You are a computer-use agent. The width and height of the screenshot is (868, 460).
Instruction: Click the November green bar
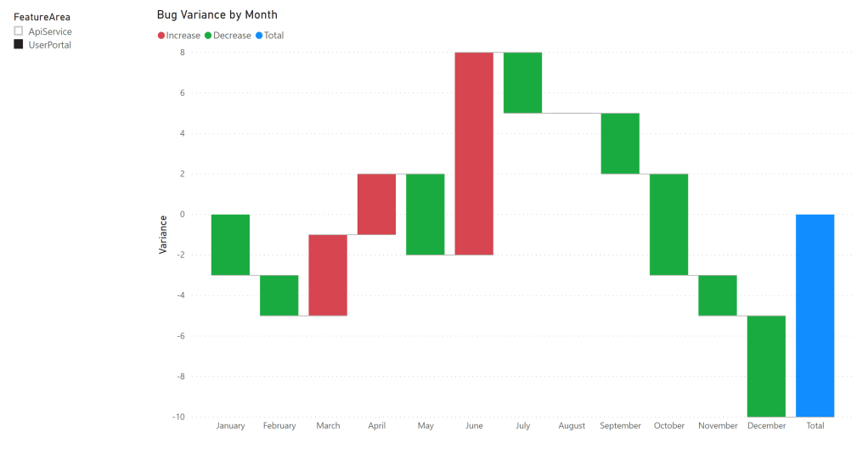[718, 295]
